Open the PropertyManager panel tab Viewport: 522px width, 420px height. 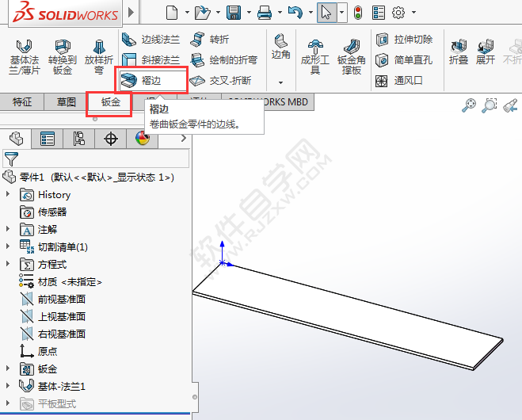48,139
